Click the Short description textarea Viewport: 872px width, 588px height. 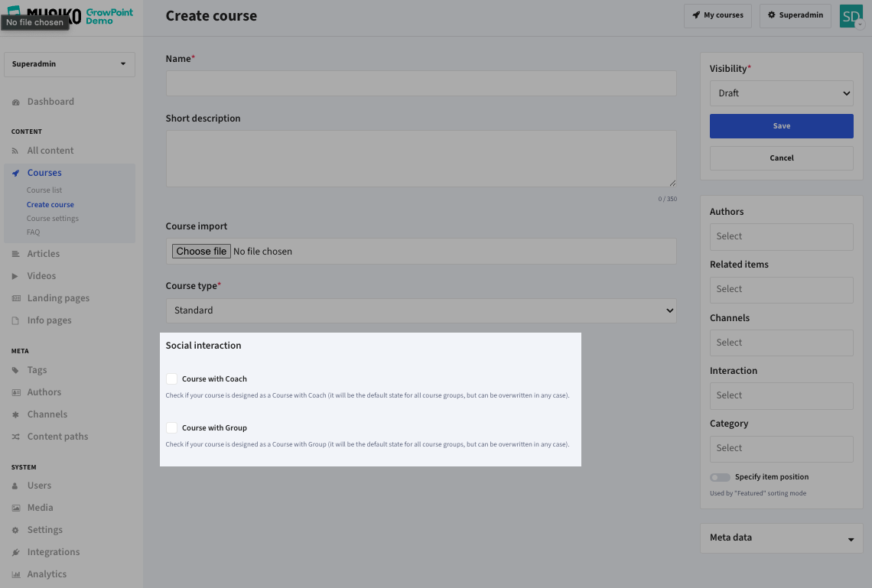pos(421,159)
